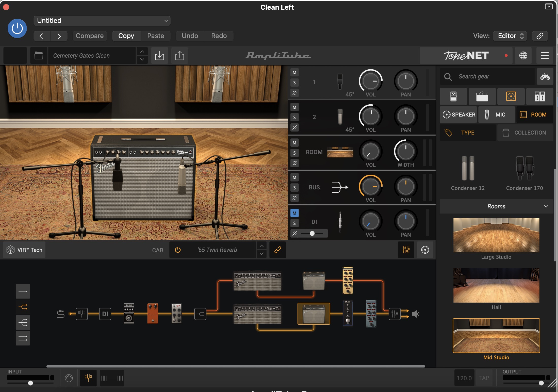The width and height of the screenshot is (558, 392).
Task: Select the single series signal routing
Action: (23, 291)
